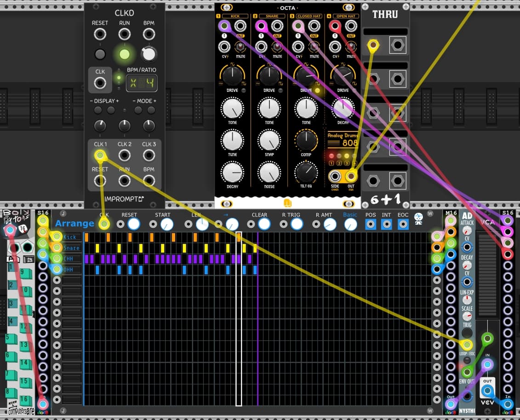Click Arrange R TRIG button

[x=297, y=224]
